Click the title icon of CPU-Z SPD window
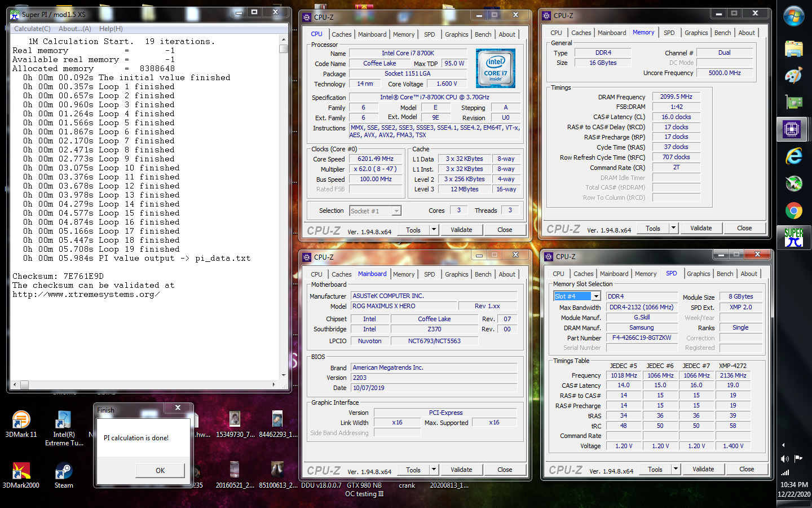The height and width of the screenshot is (508, 812). coord(549,256)
